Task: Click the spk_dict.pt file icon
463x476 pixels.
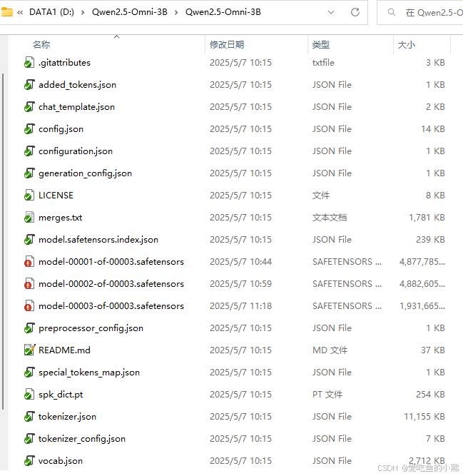Action: pos(29,395)
